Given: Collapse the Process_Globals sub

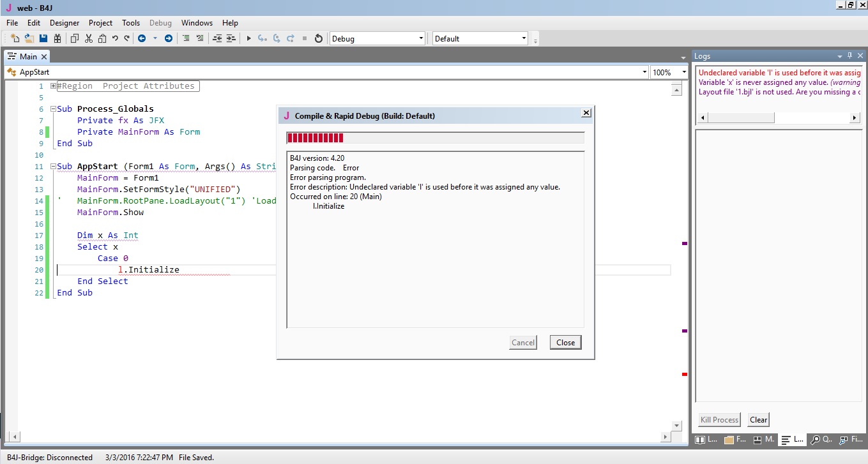Looking at the screenshot, I should tap(53, 109).
